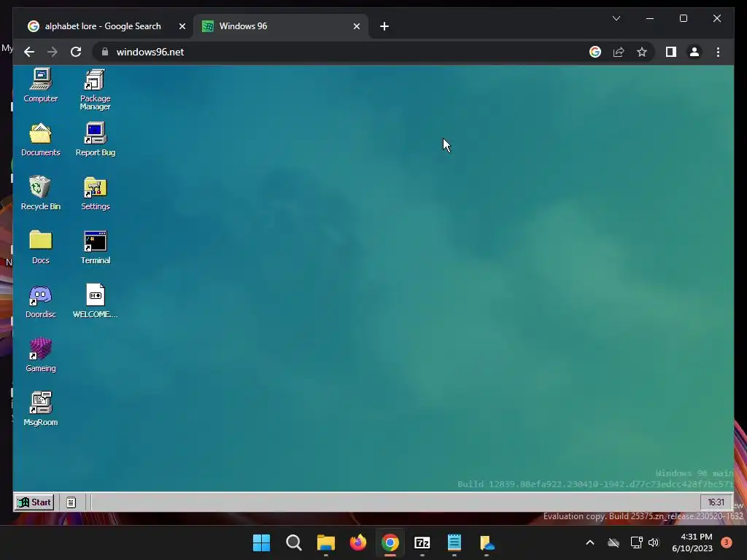The height and width of the screenshot is (560, 747).
Task: Click the Windows 96 Start button
Action: [x=34, y=502]
